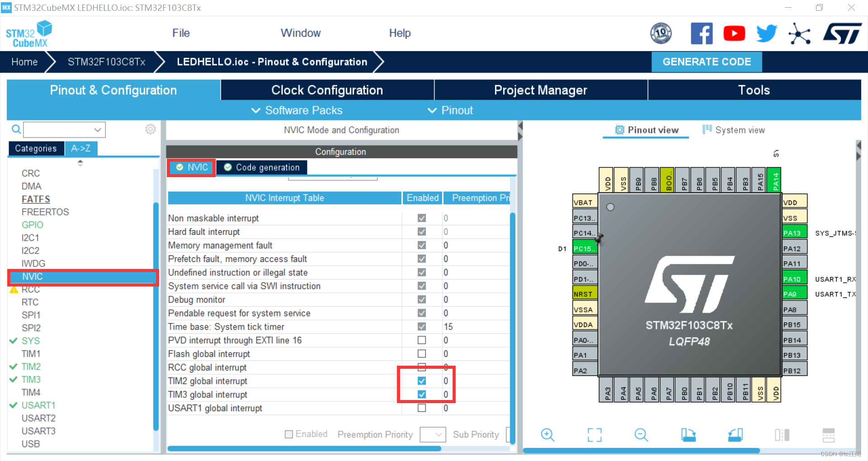
Task: Click the PA14 pin on the chip's top edge
Action: [x=774, y=180]
